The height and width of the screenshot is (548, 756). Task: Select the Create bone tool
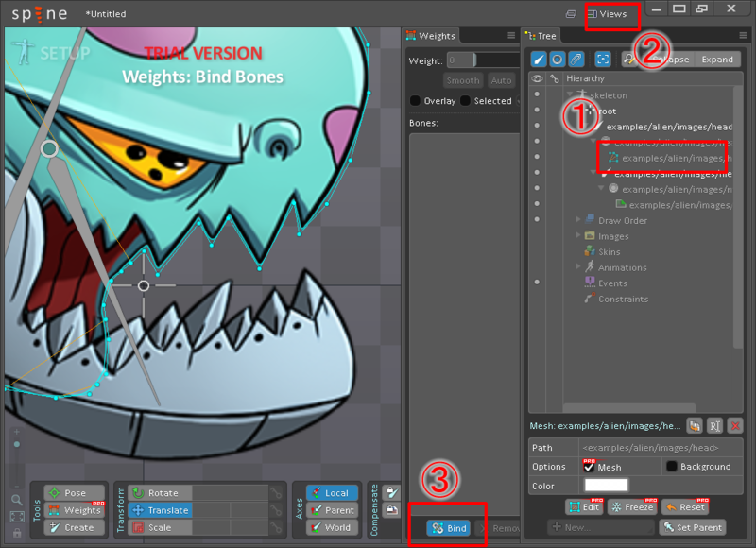pos(75,527)
